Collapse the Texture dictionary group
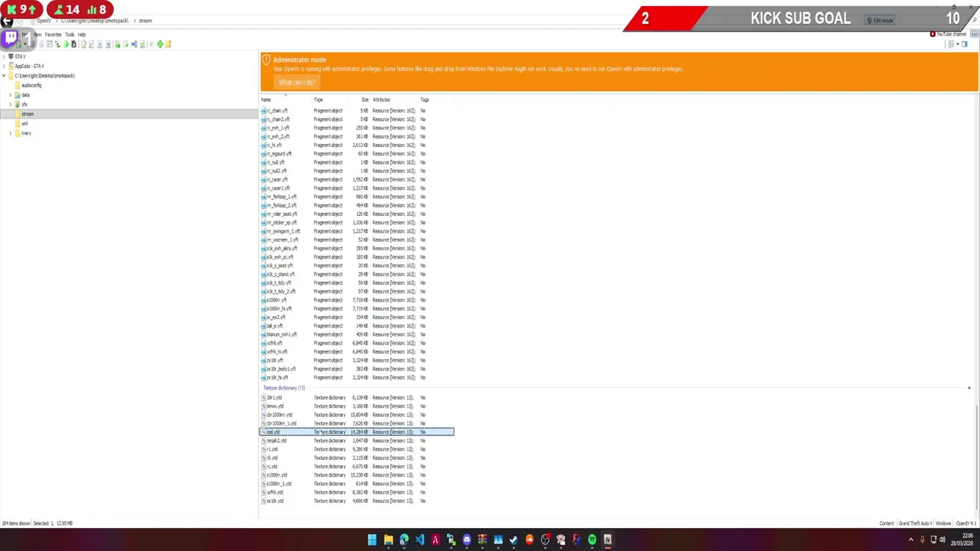Image resolution: width=980 pixels, height=551 pixels. tap(969, 388)
